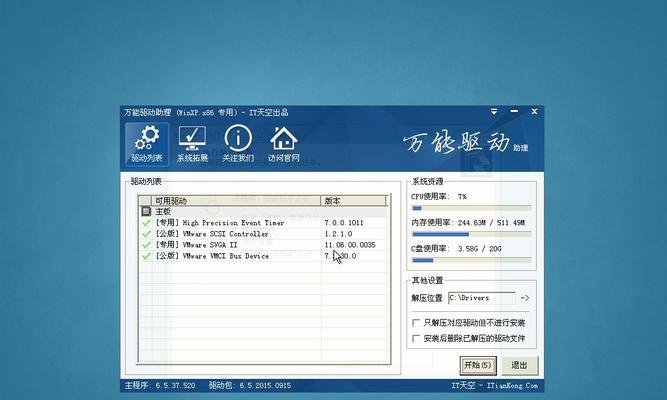The width and height of the screenshot is (667, 400).
Task: Open the 系统拓展 monitor icon
Action: pos(192,144)
